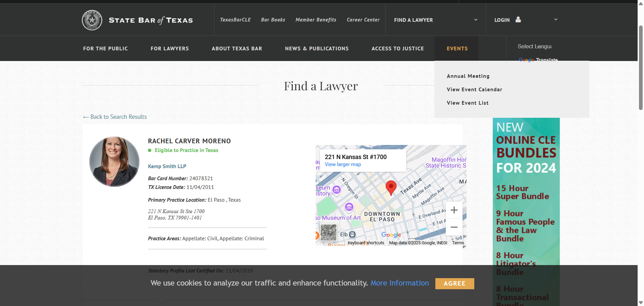644x306 pixels.
Task: Expand the Find a Lawyer dropdown chevron
Action: click(x=476, y=20)
